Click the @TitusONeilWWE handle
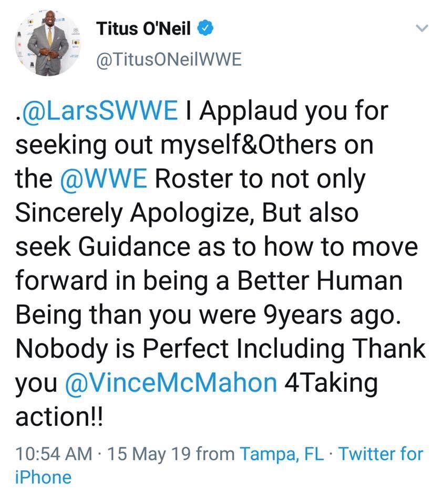The height and width of the screenshot is (504, 443). click(x=169, y=60)
